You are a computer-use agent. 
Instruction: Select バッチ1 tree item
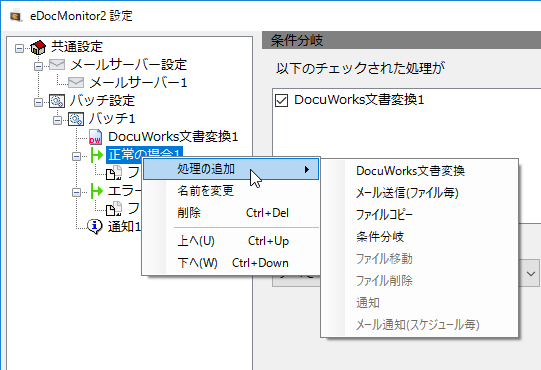[112, 119]
